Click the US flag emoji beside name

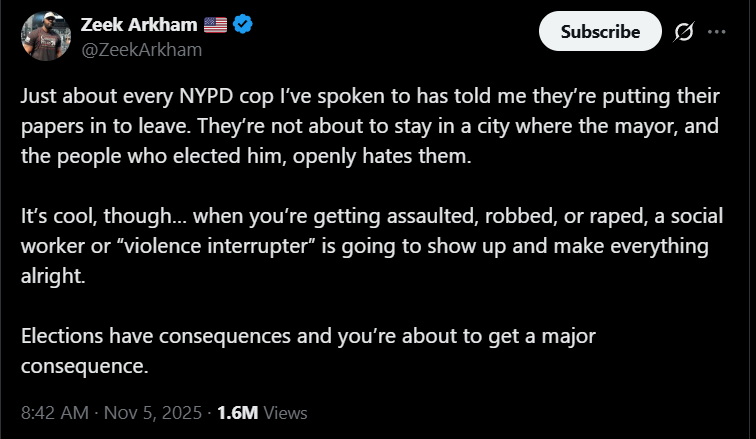coord(215,25)
